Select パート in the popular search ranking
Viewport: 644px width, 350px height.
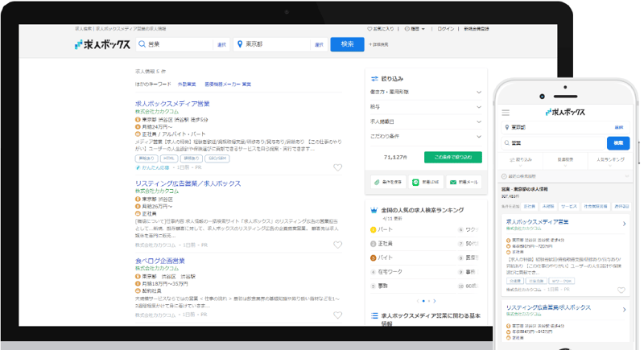[385, 229]
